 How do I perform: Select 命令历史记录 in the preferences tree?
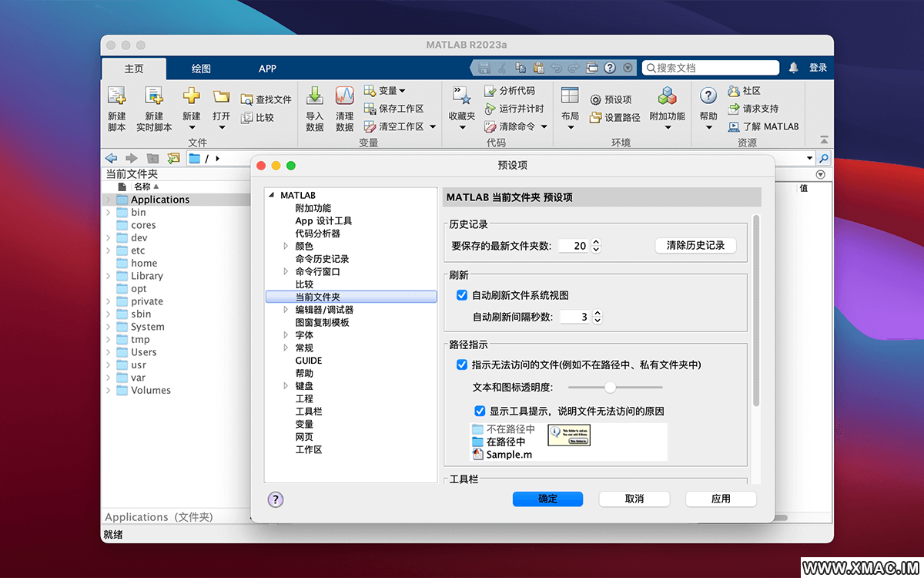click(x=322, y=259)
